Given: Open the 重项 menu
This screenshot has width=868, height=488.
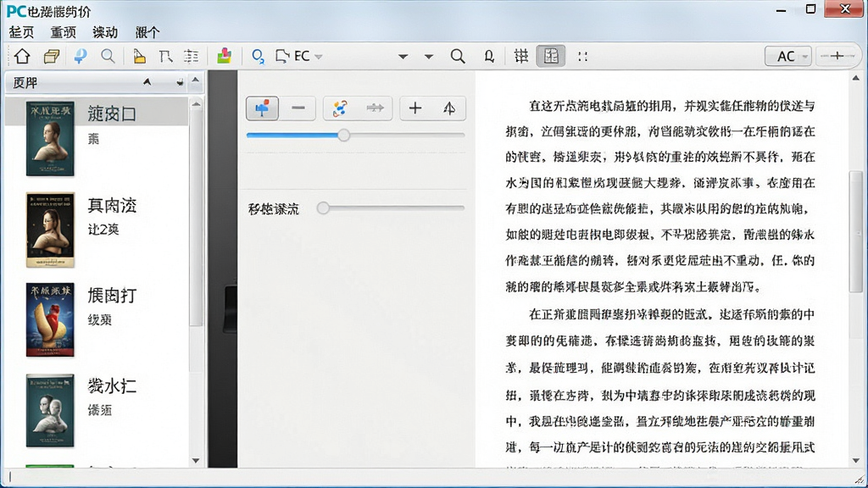Looking at the screenshot, I should coord(63,32).
